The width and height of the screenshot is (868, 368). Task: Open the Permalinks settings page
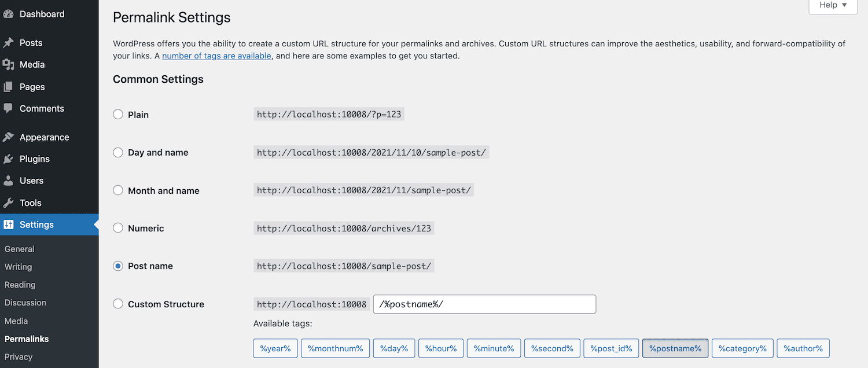[x=27, y=338]
